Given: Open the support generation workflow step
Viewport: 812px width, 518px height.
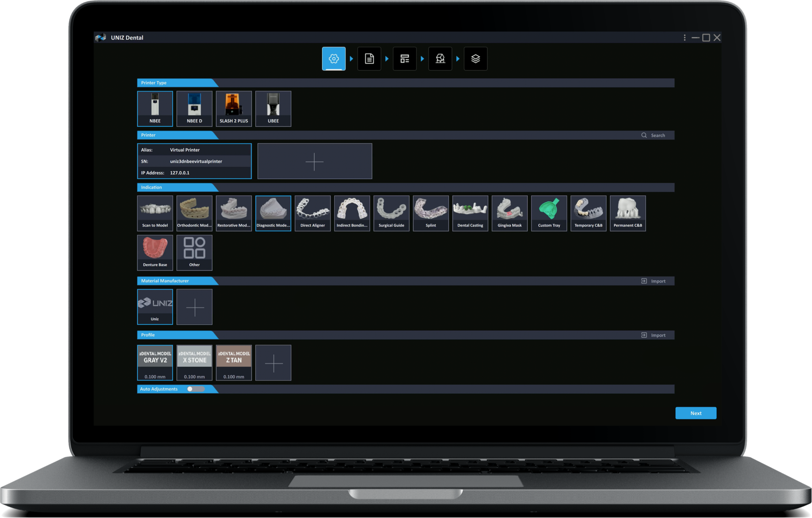Looking at the screenshot, I should tap(440, 59).
